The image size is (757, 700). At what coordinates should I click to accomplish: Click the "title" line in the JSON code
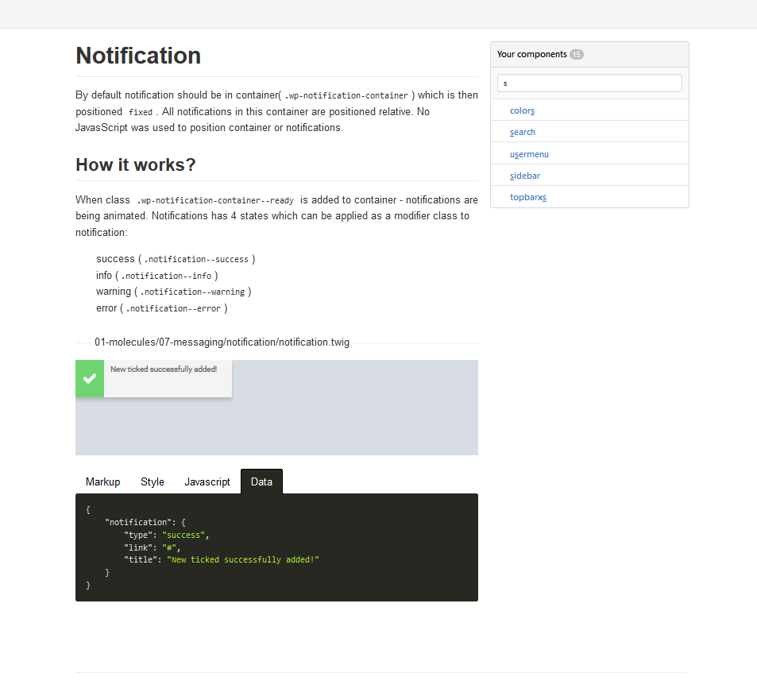tap(221, 559)
